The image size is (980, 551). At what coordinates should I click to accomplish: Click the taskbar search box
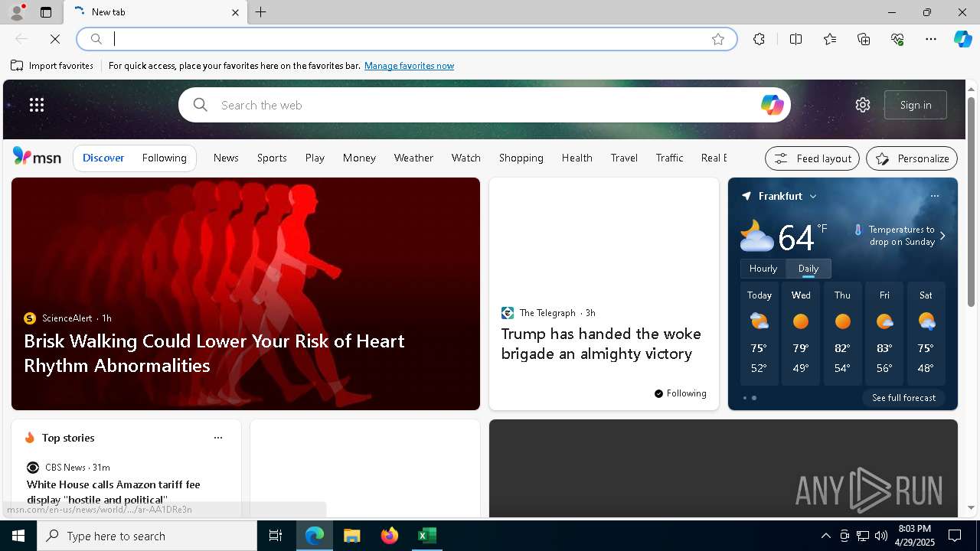click(x=147, y=536)
